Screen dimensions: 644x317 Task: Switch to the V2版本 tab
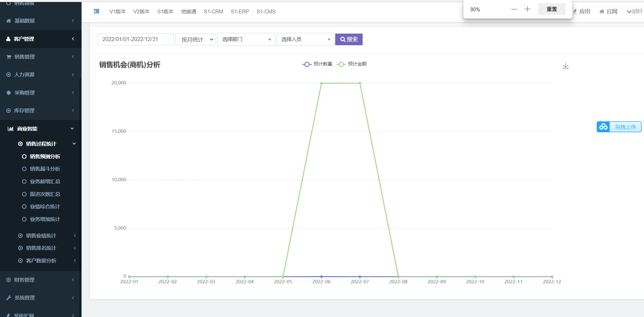(141, 11)
